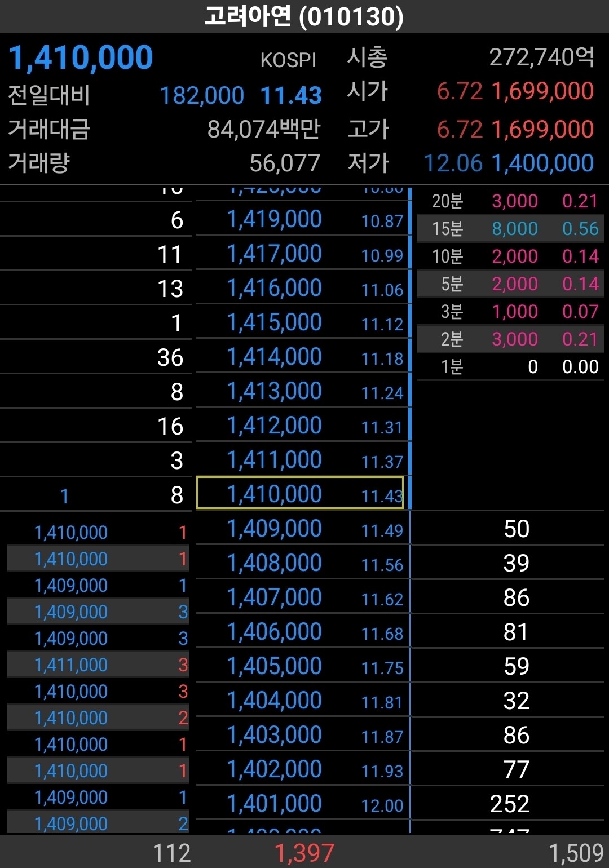Viewport: 609px width, 868px height.
Task: Select bid price 1,408,000 in order book
Action: [x=274, y=563]
